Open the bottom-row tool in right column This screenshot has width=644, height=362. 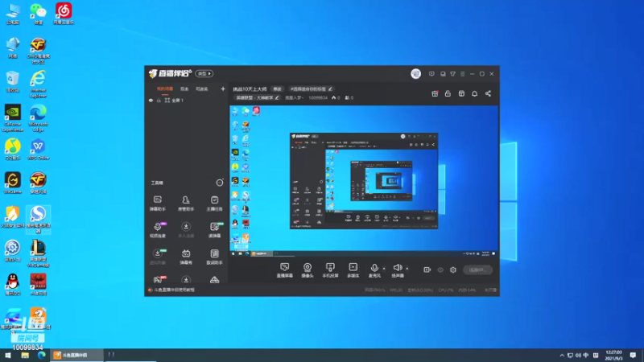[x=214, y=280]
